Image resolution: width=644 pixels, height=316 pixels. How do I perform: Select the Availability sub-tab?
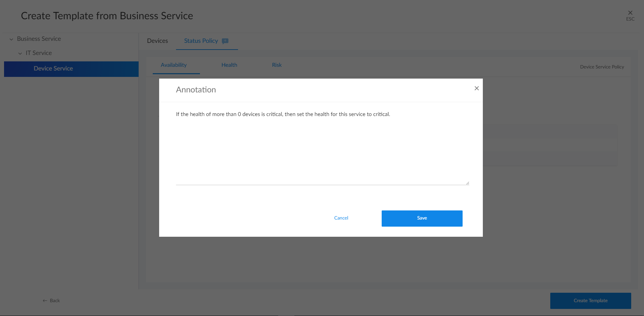(x=174, y=65)
